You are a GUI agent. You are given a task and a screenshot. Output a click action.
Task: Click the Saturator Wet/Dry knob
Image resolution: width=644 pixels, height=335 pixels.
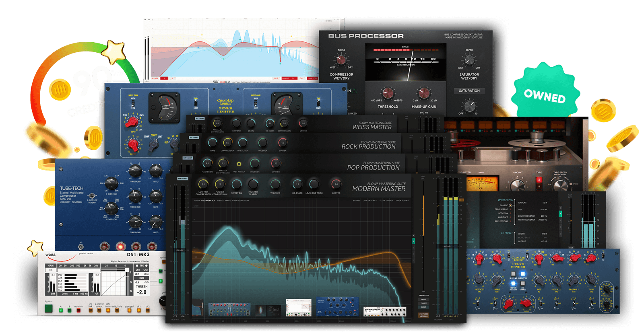tap(469, 60)
